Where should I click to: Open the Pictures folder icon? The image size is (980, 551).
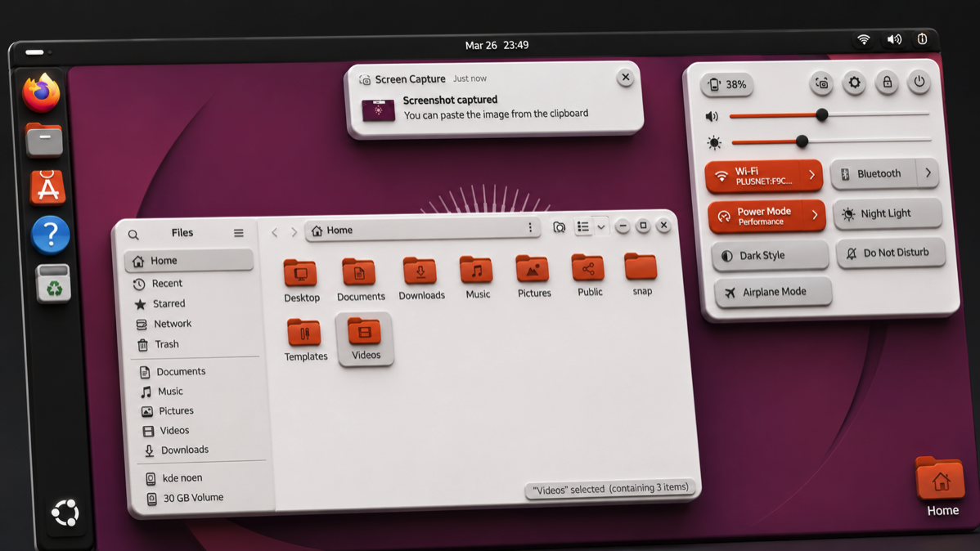(533, 269)
